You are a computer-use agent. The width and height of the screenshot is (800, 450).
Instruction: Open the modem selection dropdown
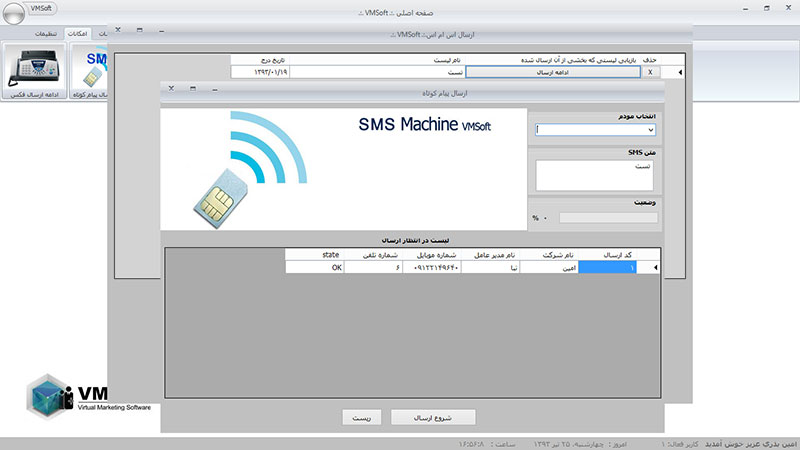595,129
